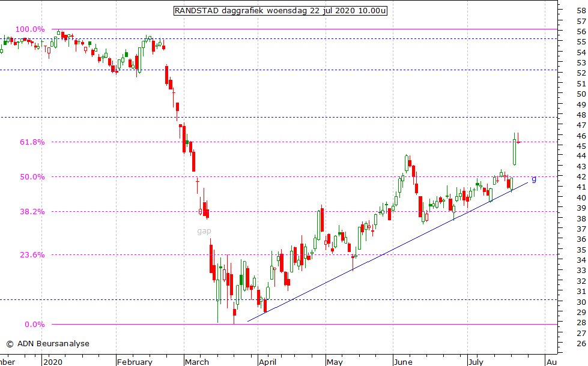Select the 50.0% Fibonacci level label
Viewport: 588px width, 366px height.
(32, 177)
